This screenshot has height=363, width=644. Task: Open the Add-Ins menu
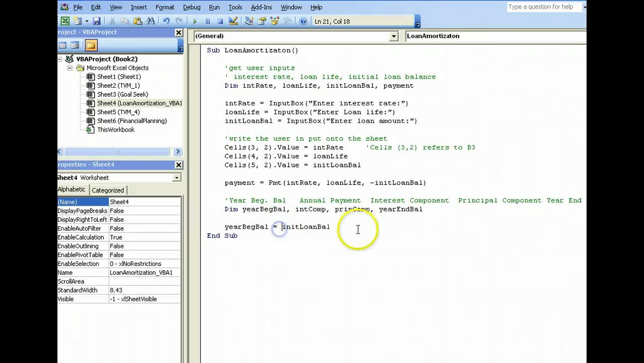261,7
